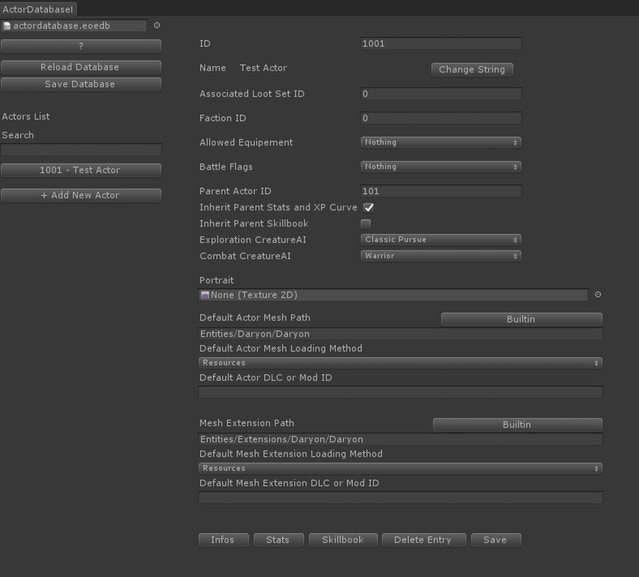Click the Delete Entry button

pyautogui.click(x=423, y=540)
